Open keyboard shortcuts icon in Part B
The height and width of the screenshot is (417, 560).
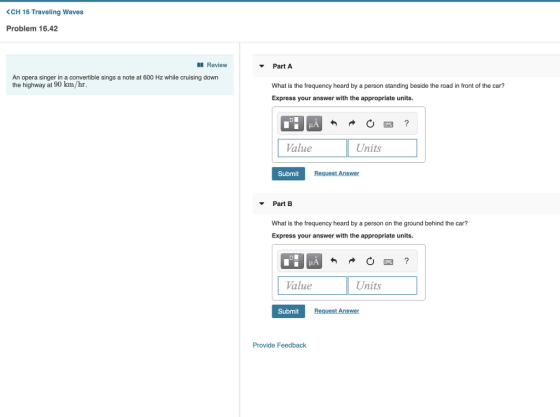click(388, 262)
